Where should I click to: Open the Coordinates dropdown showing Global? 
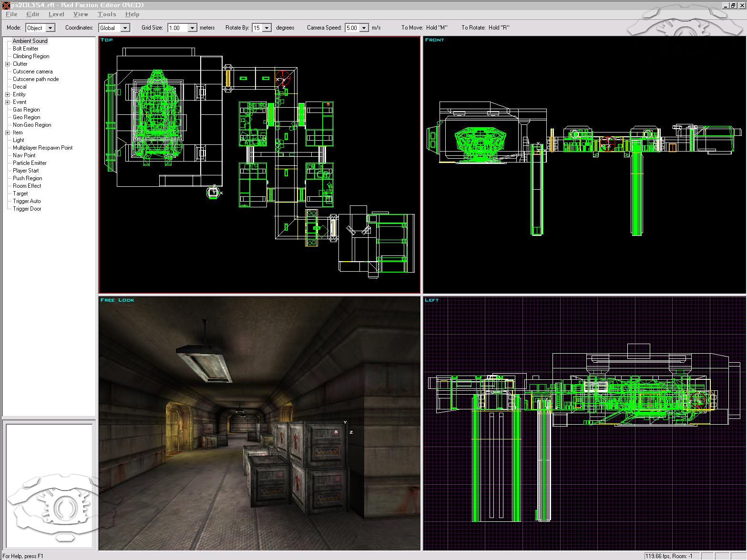[125, 28]
